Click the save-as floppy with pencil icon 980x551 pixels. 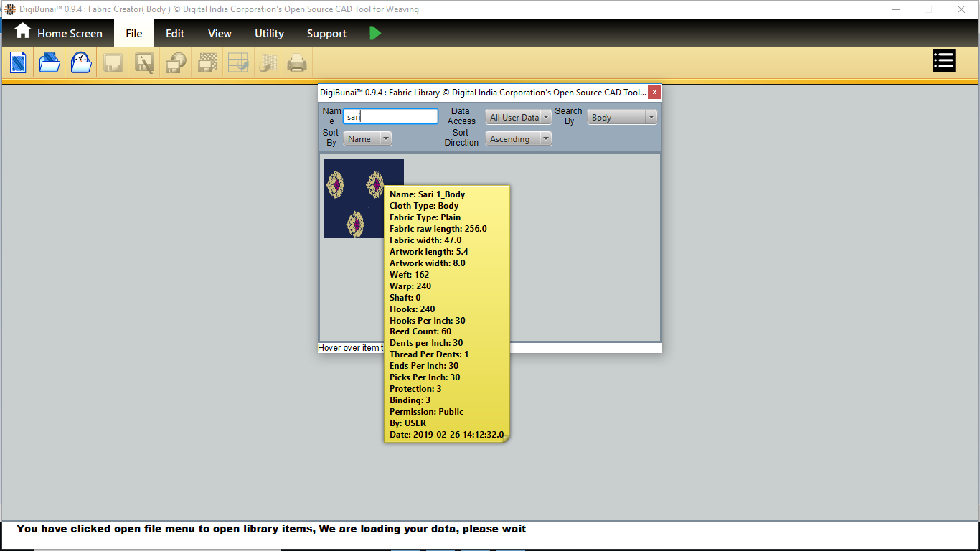point(144,63)
